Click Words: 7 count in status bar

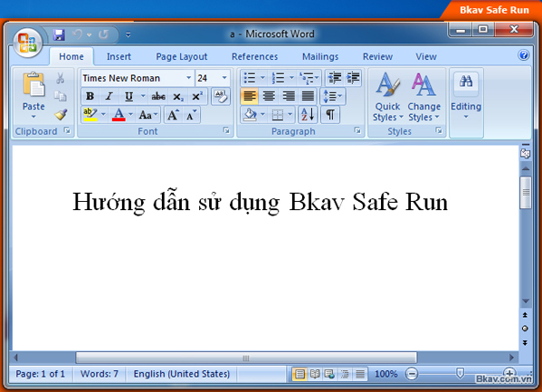pyautogui.click(x=100, y=374)
